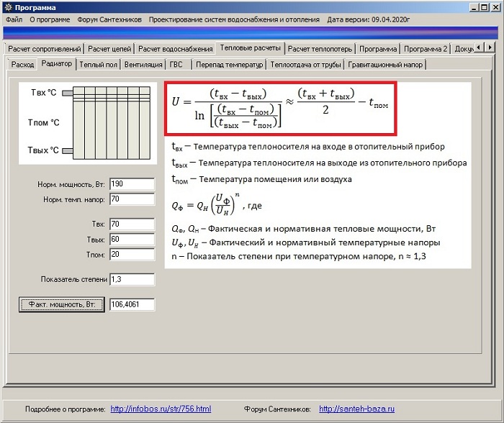Click the Твх input field
This screenshot has width=504, height=423.
pos(132,224)
